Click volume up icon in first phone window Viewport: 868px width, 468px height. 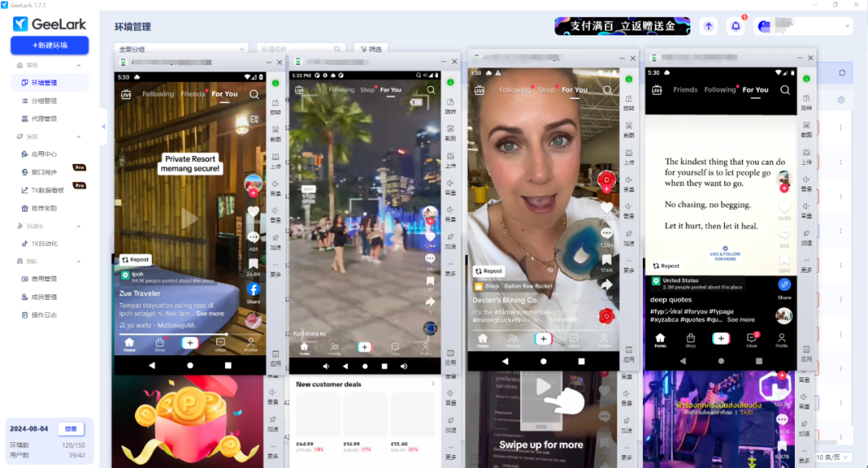275,187
